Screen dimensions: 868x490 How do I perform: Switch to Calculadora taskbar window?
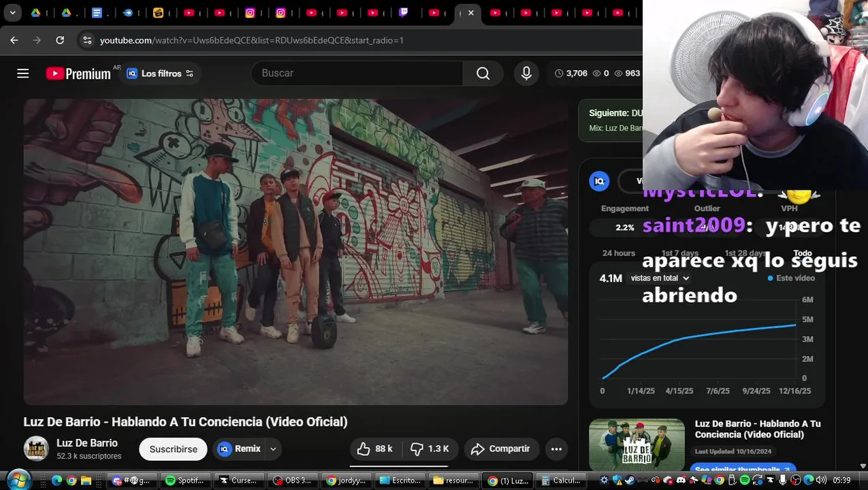point(560,480)
